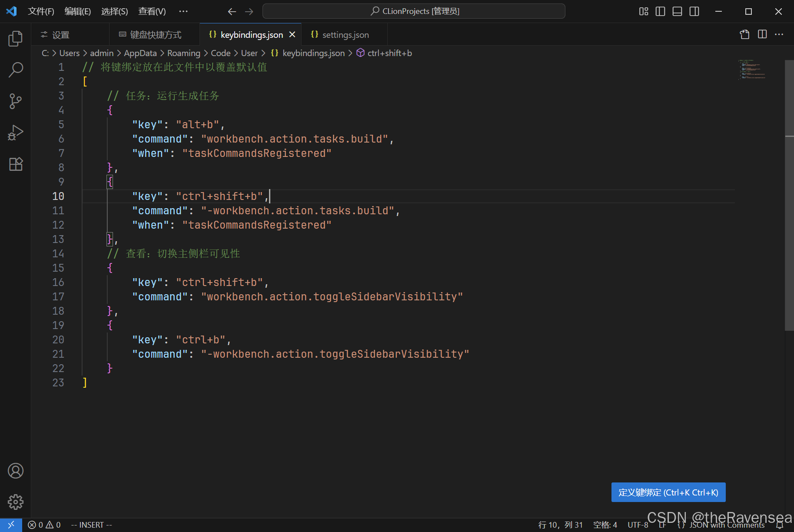Viewport: 794px width, 532px height.
Task: Open errors and warnings count in status bar
Action: pos(44,525)
